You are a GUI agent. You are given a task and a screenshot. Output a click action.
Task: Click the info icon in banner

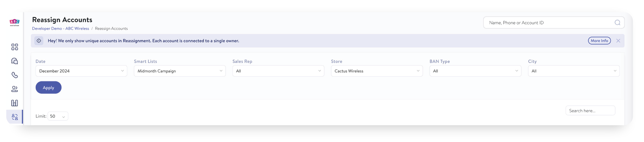point(39,41)
